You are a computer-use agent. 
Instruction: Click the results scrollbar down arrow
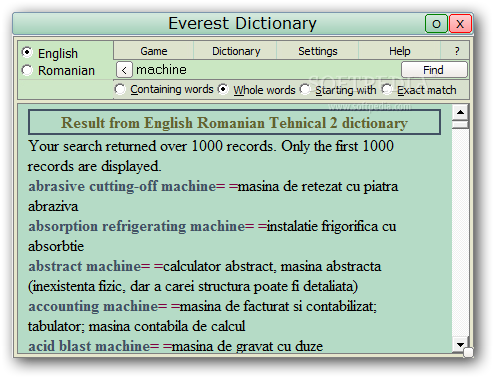click(461, 345)
